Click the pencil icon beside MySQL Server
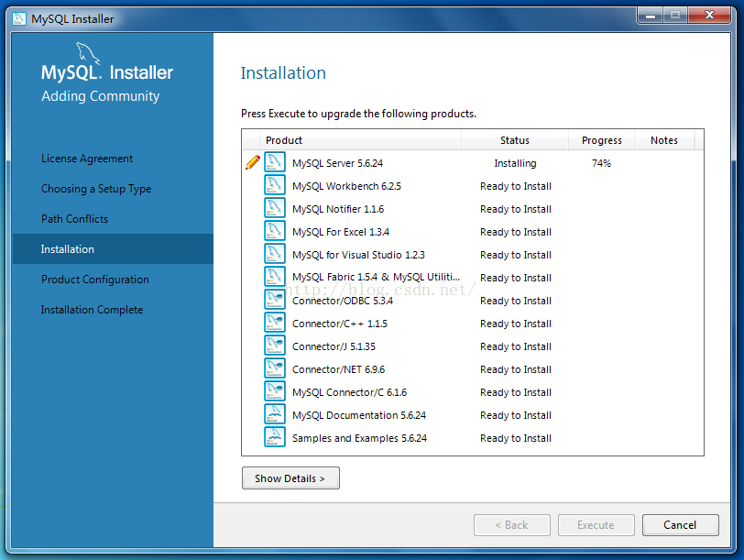 click(253, 163)
